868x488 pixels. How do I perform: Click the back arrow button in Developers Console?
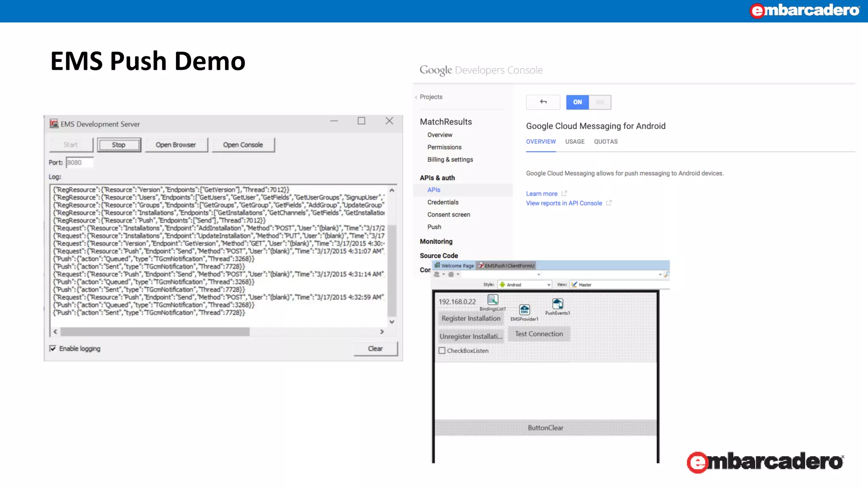click(x=543, y=102)
